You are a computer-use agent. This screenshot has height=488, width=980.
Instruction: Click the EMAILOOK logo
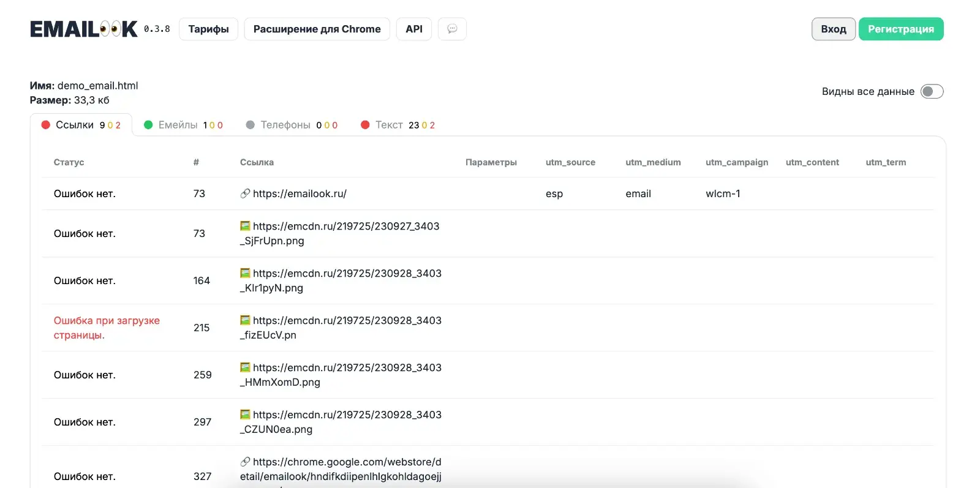coord(84,29)
